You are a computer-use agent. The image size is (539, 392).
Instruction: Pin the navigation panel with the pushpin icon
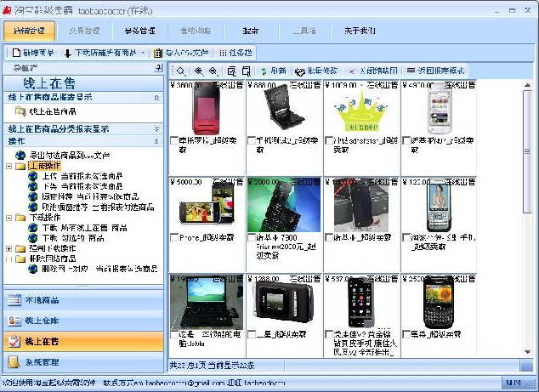(x=158, y=68)
